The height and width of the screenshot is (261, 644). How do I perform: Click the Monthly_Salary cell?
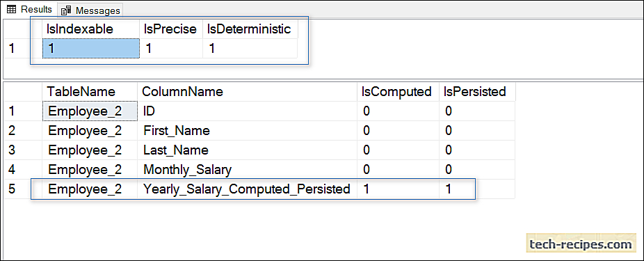click(248, 169)
